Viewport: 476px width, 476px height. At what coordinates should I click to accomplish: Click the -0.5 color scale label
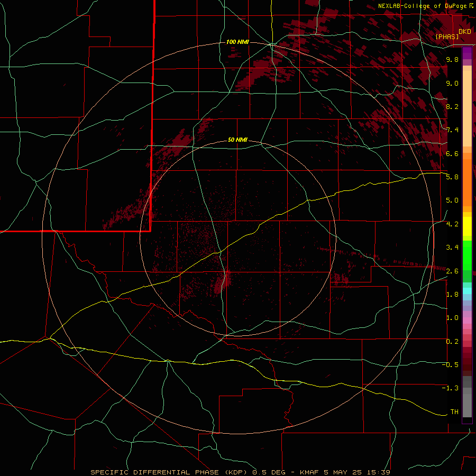pos(450,365)
